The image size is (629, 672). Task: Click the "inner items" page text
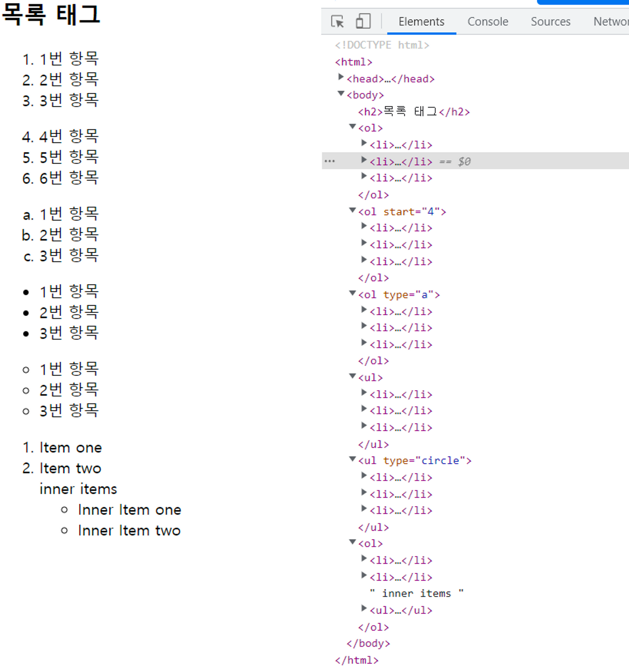coord(78,489)
